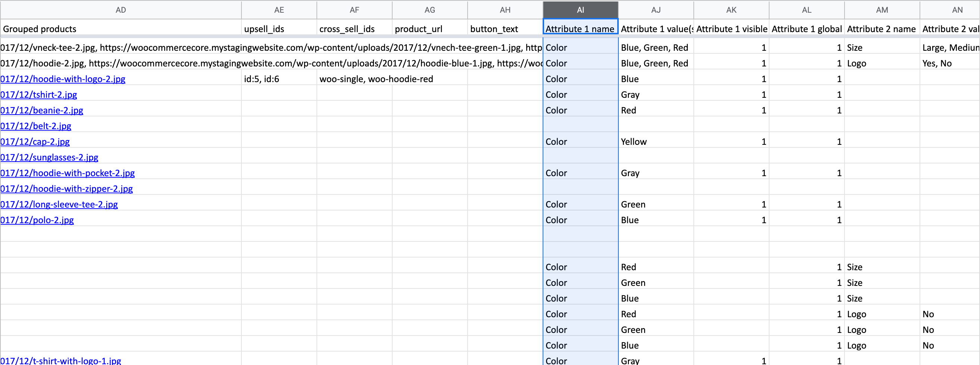Open hoodie-with-logo-2.jpg link
This screenshot has width=980, height=365.
point(63,79)
